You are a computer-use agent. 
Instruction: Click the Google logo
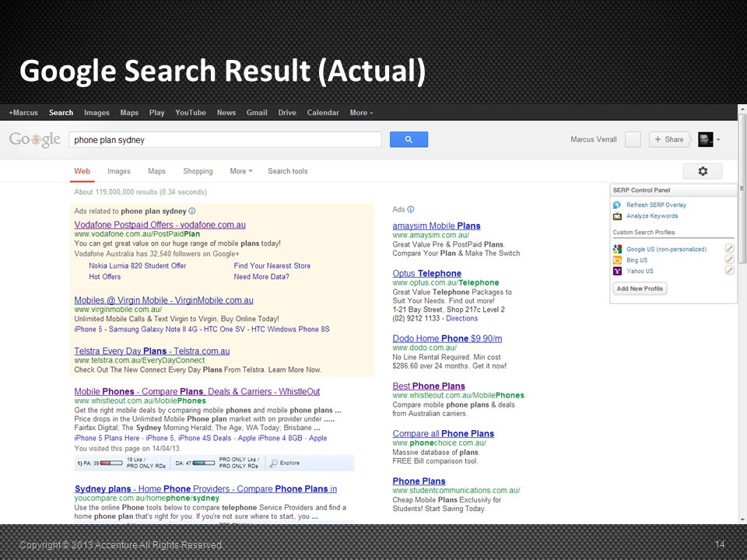tap(35, 139)
